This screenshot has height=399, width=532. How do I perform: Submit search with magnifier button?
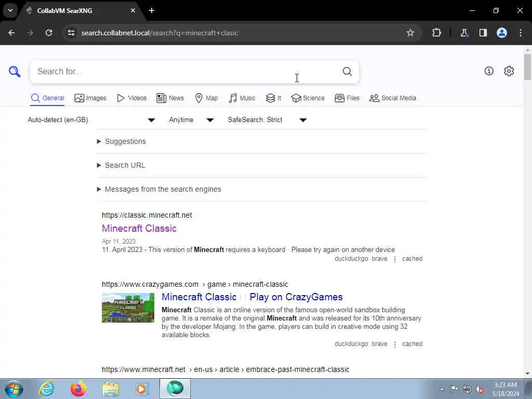[x=347, y=71]
